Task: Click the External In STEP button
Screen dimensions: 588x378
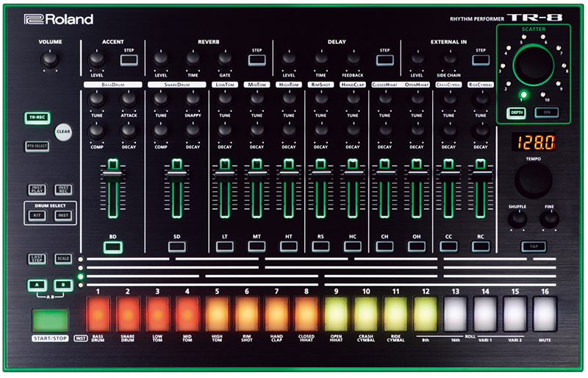Action: click(481, 60)
